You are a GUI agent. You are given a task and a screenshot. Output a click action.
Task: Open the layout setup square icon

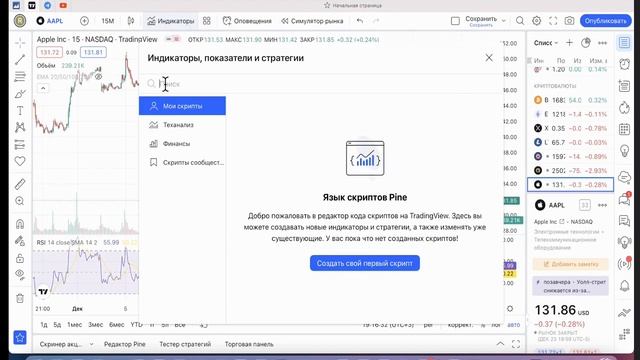455,21
